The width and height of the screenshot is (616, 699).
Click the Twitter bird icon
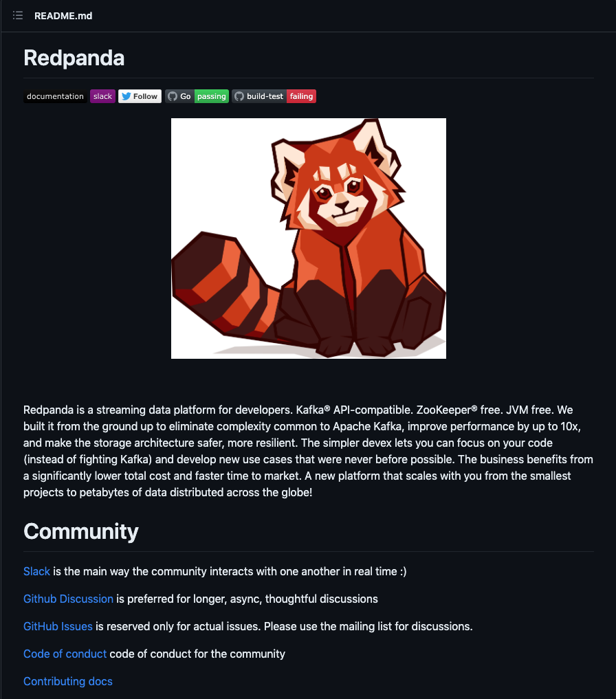pyautogui.click(x=126, y=96)
